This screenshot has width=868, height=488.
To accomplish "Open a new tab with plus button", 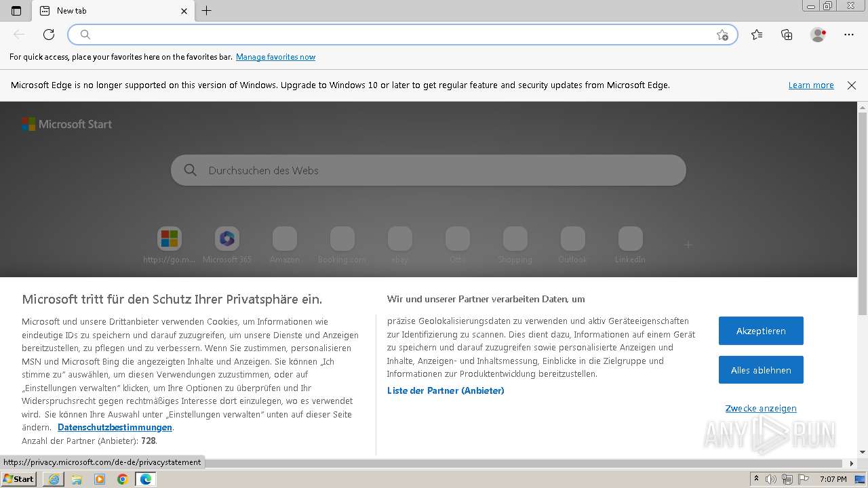I will pos(207,11).
